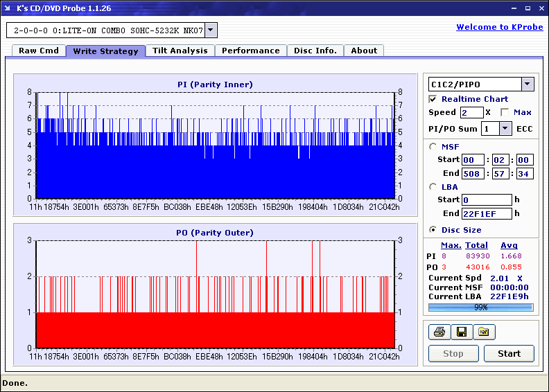Click the print chart icon
549x392 pixels.
coord(439,332)
